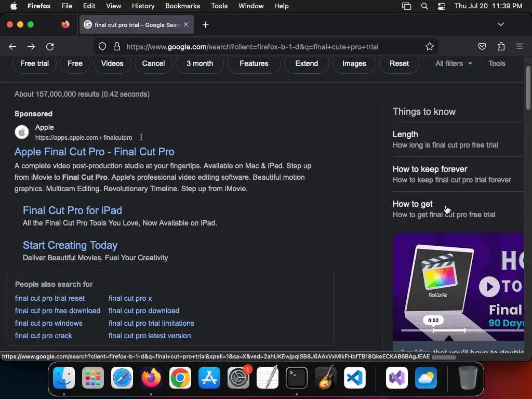532x399 pixels.
Task: Open a new tab with plus button
Action: [x=205, y=25]
